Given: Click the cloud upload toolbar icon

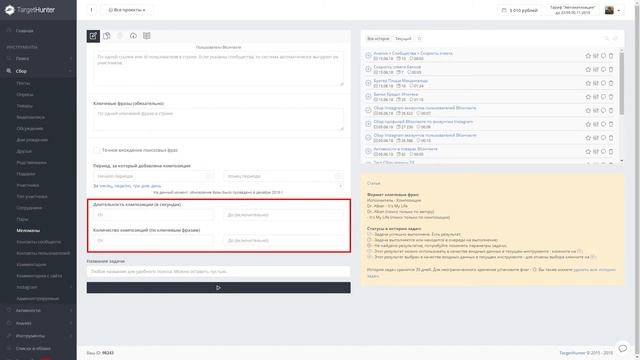Looking at the screenshot, I should [133, 36].
